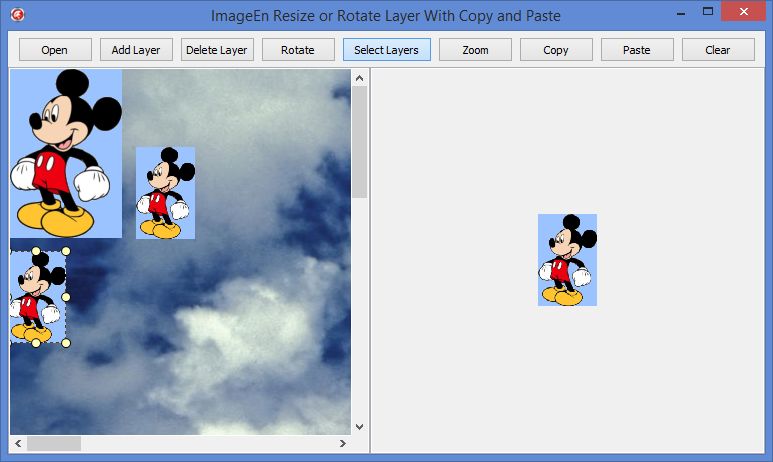Clear the right-hand image view
773x462 pixels.
click(x=718, y=50)
